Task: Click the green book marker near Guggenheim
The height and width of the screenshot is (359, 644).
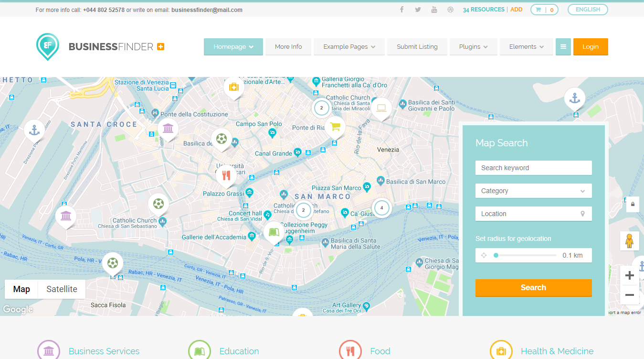Action: click(x=274, y=232)
